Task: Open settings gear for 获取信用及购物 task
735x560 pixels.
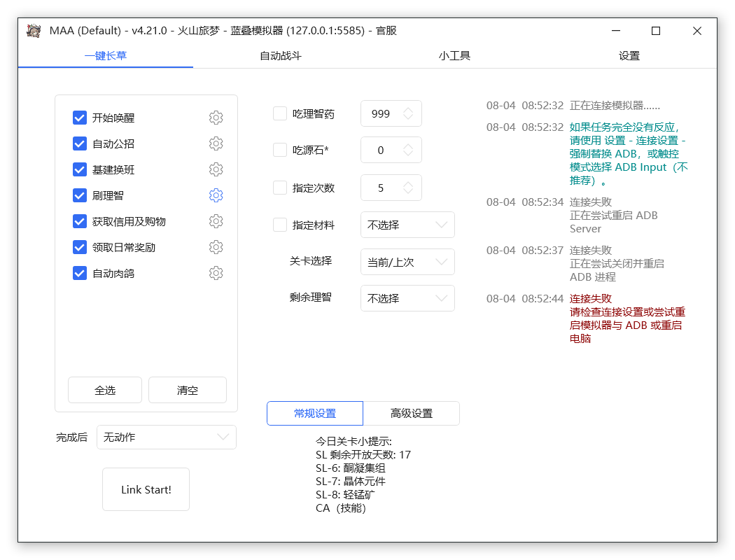Action: (x=216, y=221)
